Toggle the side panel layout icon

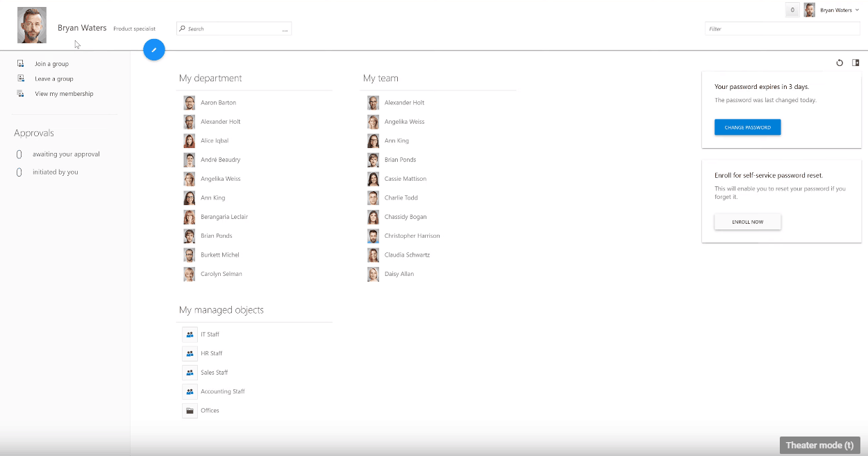pyautogui.click(x=856, y=63)
